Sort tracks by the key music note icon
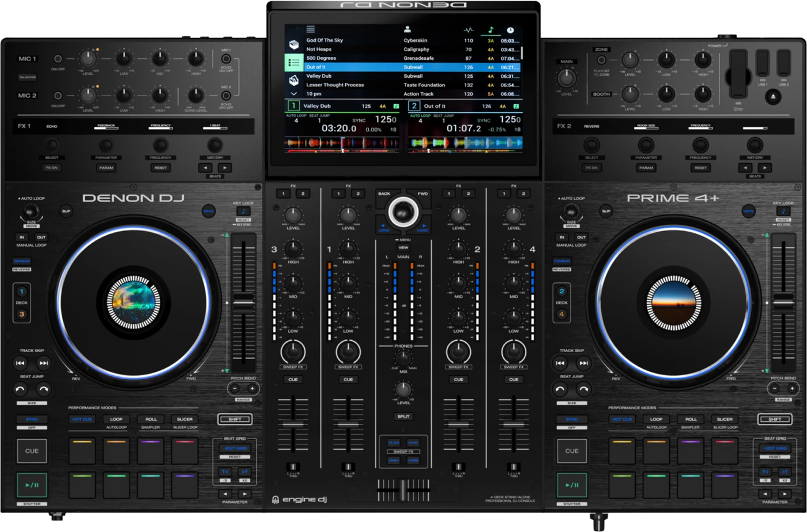The width and height of the screenshot is (807, 532). [x=491, y=29]
